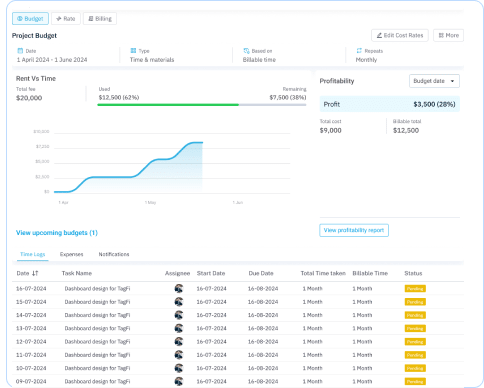
Task: Click the Time & materials type value
Action: (152, 60)
